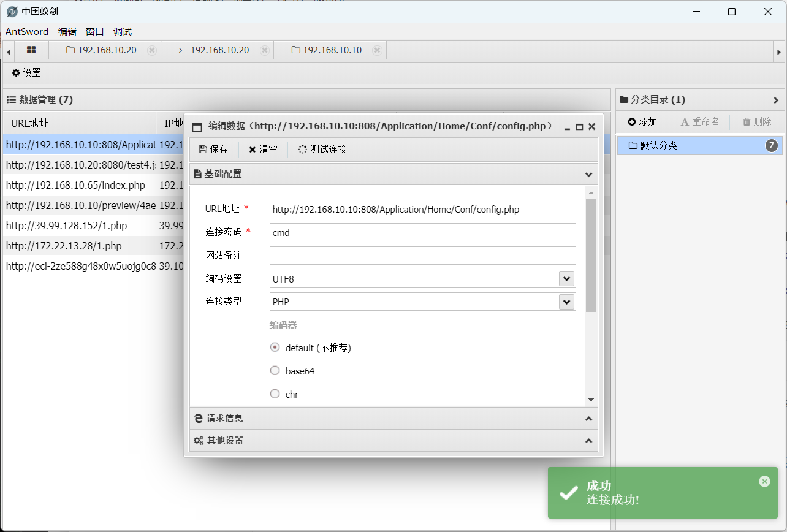Minimize the 编辑数据 dialog
The height and width of the screenshot is (532, 787).
click(x=567, y=127)
